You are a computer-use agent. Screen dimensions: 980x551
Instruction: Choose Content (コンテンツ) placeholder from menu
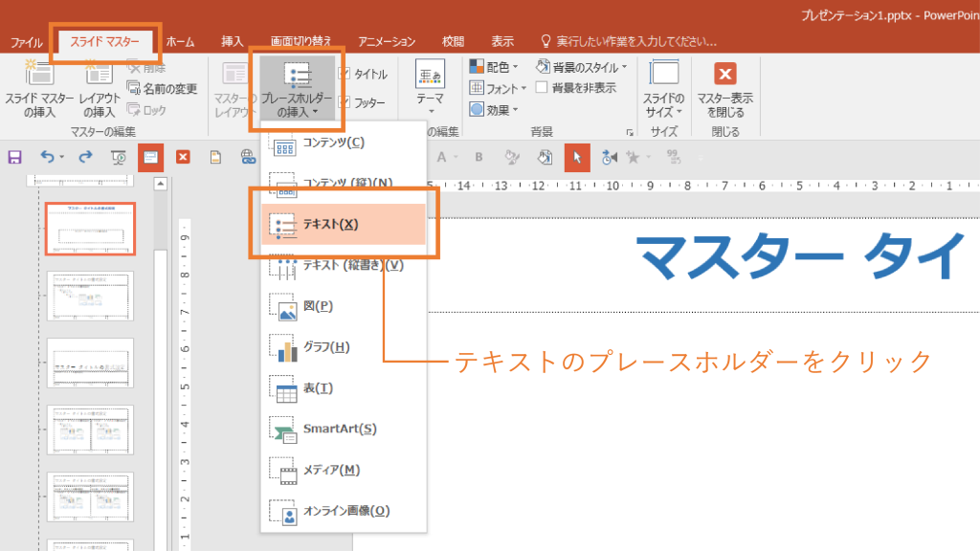click(x=344, y=143)
